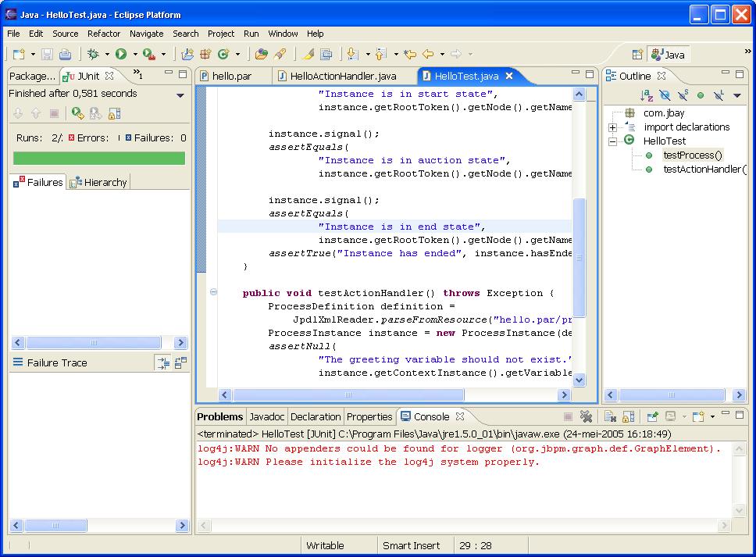Viewport: 756px width, 557px height.
Task: Switch to the Package Explorer tab
Action: [32, 77]
